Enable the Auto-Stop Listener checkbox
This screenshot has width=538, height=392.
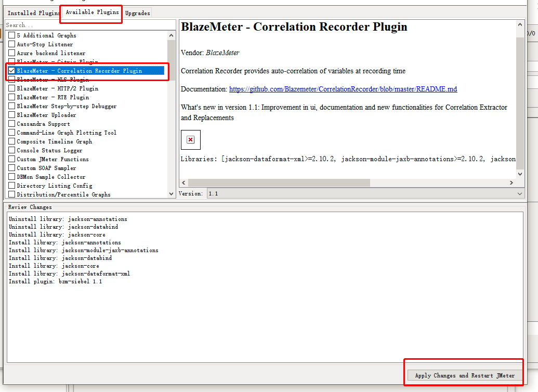point(11,44)
